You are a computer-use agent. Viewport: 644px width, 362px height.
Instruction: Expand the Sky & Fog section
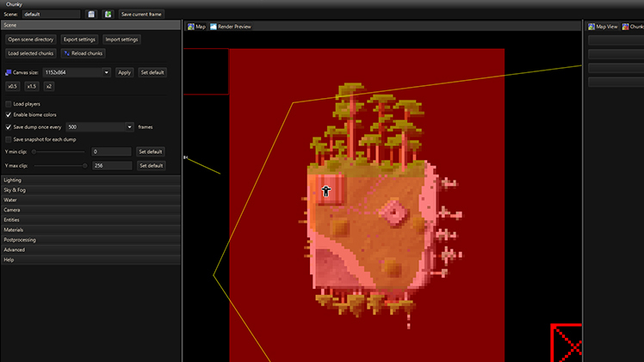pos(90,189)
